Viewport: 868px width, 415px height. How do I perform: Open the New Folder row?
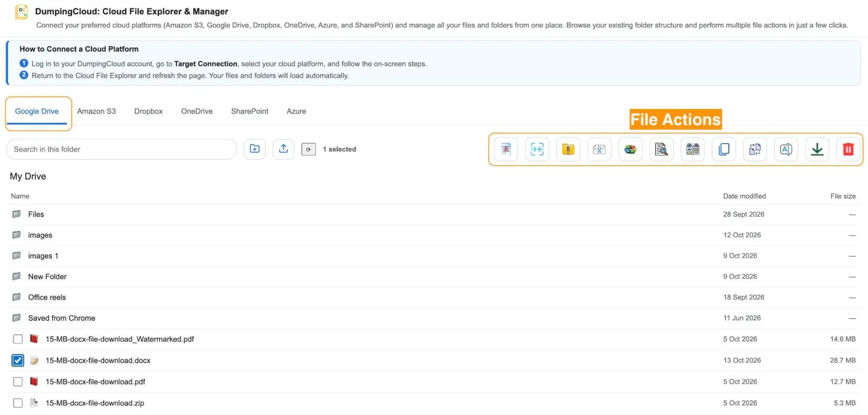coord(433,277)
